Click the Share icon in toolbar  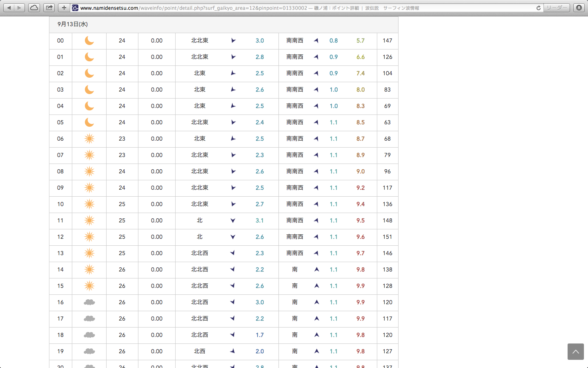pyautogui.click(x=49, y=8)
